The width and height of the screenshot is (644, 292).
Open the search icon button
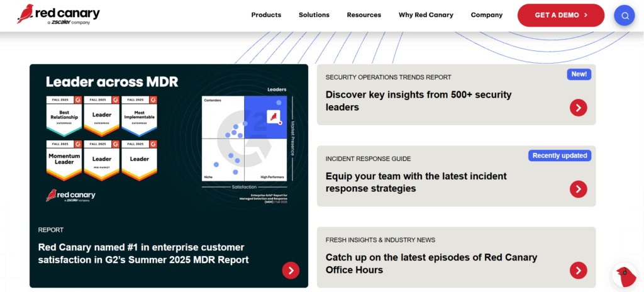point(625,16)
